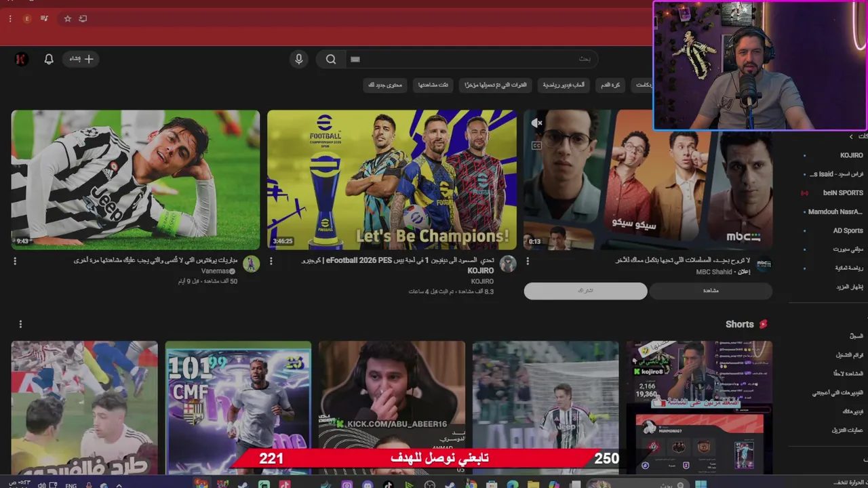Click the Vanemas channel avatar

pos(252,264)
